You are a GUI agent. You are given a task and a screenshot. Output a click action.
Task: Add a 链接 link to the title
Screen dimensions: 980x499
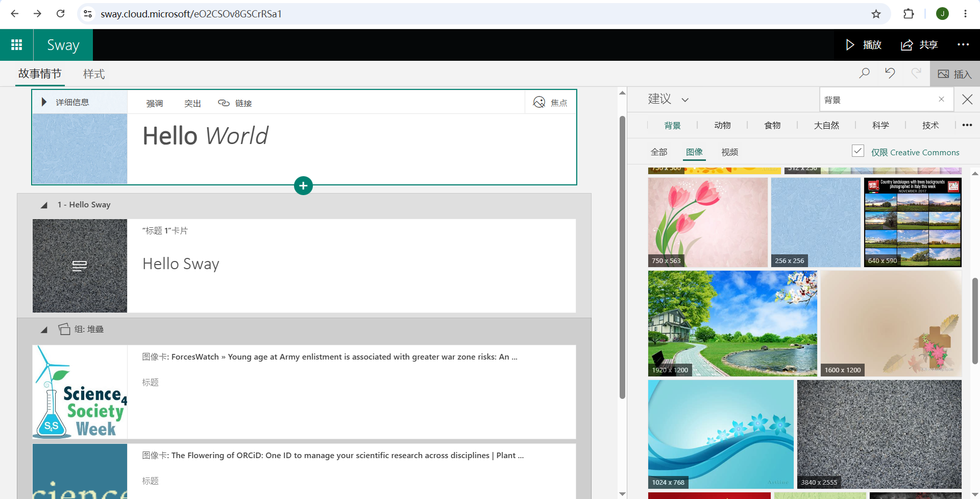tap(235, 103)
